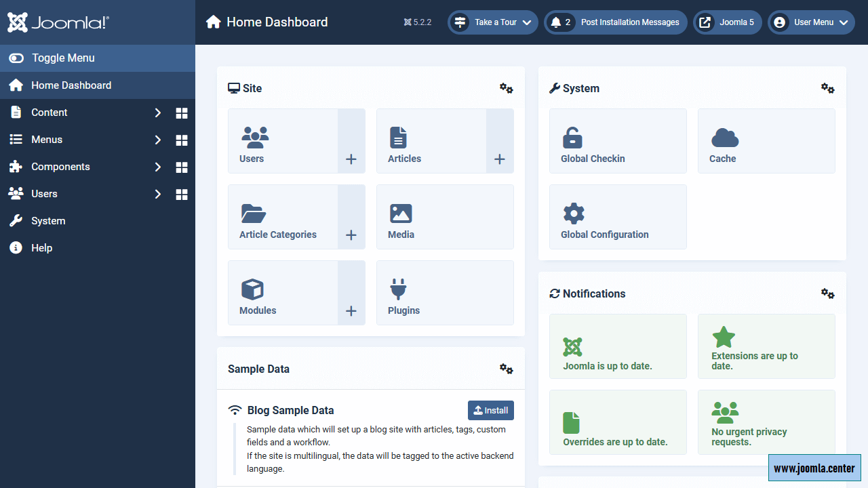Open the Menus dashboard grid icon
Screen dimensions: 868x488
(x=182, y=140)
